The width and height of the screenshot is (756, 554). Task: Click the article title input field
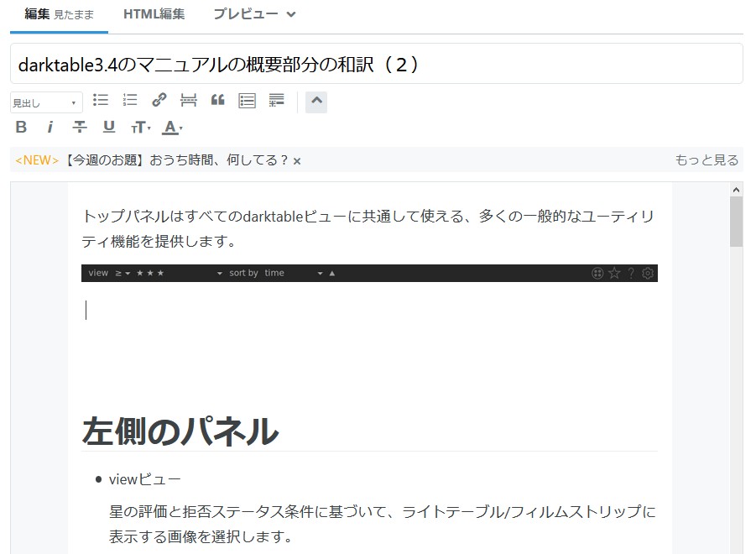click(x=377, y=64)
